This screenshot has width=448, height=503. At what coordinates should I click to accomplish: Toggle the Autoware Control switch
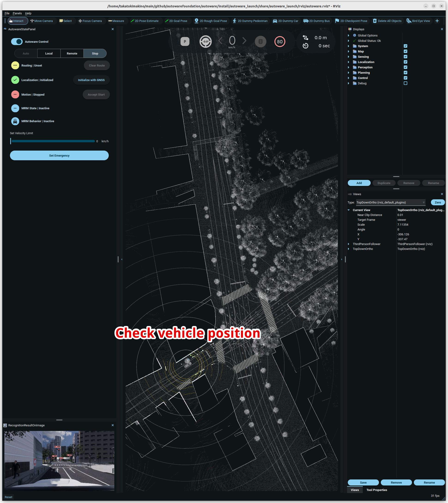[x=17, y=42]
